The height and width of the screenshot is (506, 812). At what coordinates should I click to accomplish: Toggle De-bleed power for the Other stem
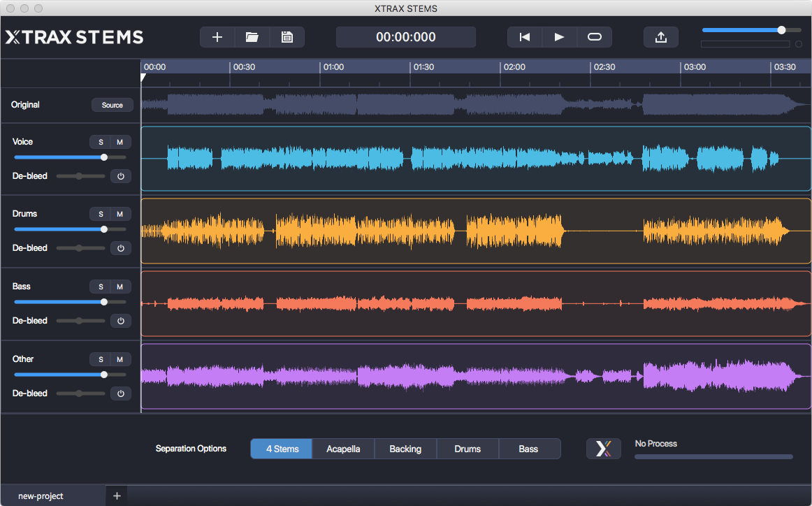point(120,393)
